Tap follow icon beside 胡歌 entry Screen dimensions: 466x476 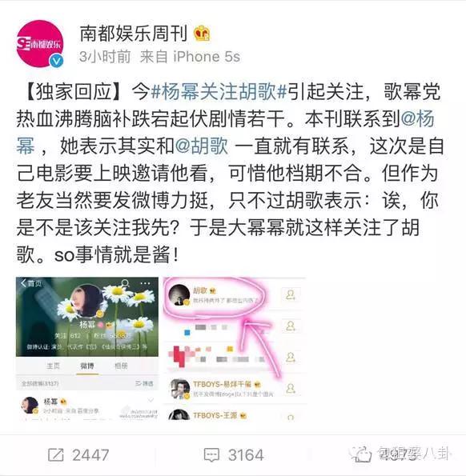tap(291, 294)
